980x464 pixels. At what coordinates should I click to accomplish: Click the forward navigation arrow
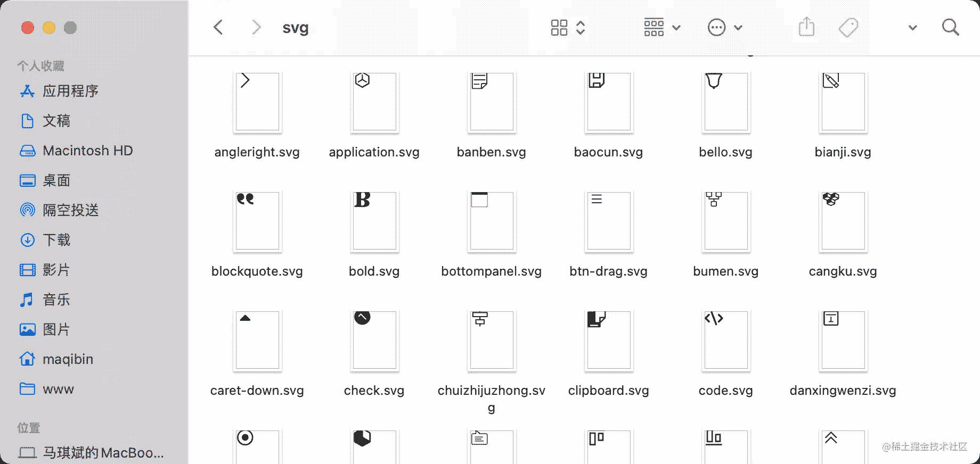click(x=256, y=27)
